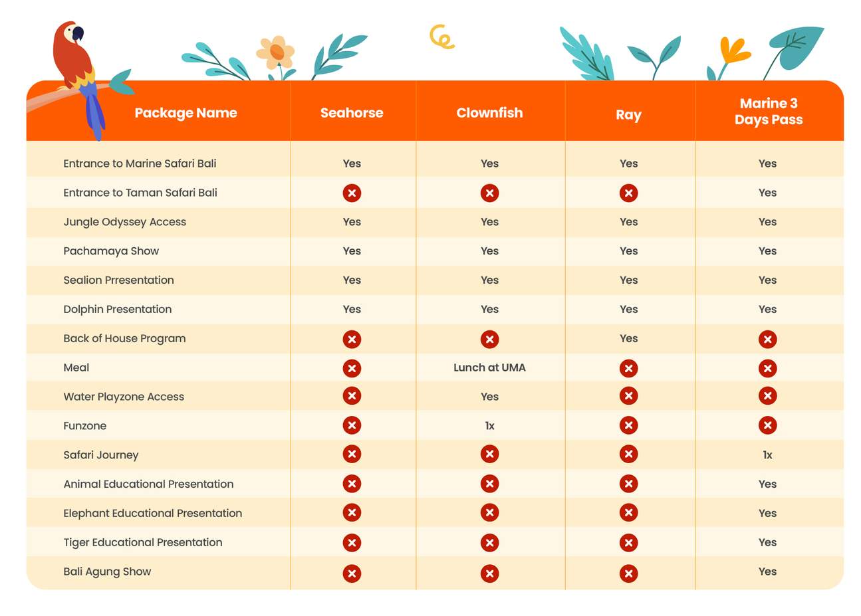Click the orange daisy flower illustration
This screenshot has width=861, height=616.
(275, 52)
